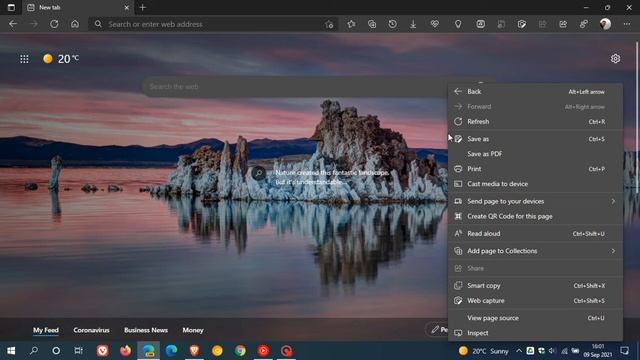
Task: Go back using toolbar back arrow
Action: (x=13, y=24)
